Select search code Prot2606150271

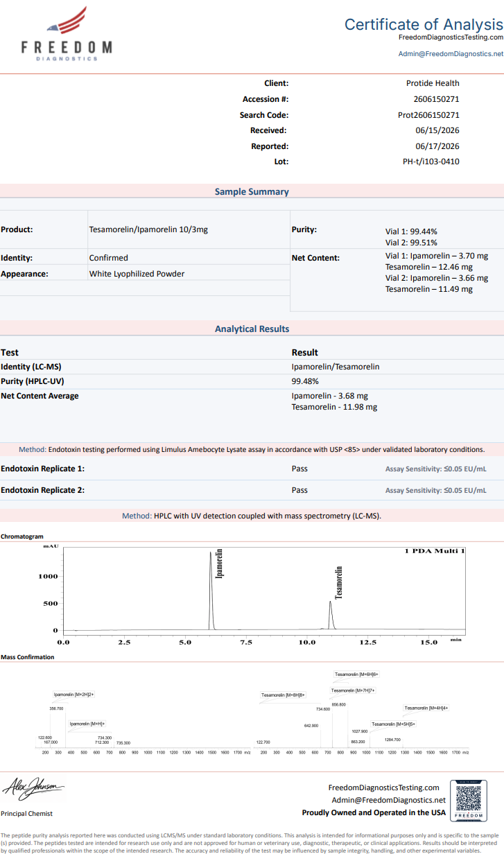tap(428, 115)
